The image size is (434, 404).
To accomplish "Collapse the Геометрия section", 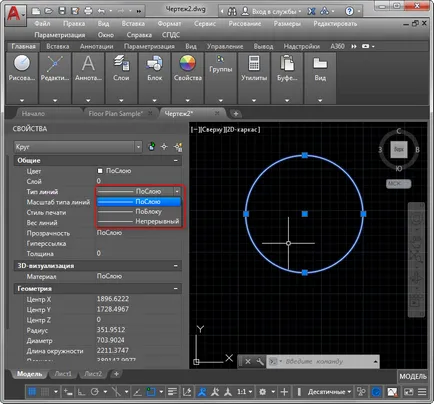I will coord(176,288).
